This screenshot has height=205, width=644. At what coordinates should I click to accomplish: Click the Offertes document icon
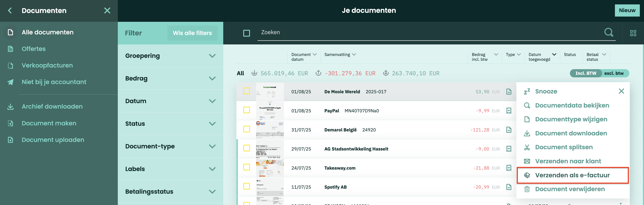point(10,49)
